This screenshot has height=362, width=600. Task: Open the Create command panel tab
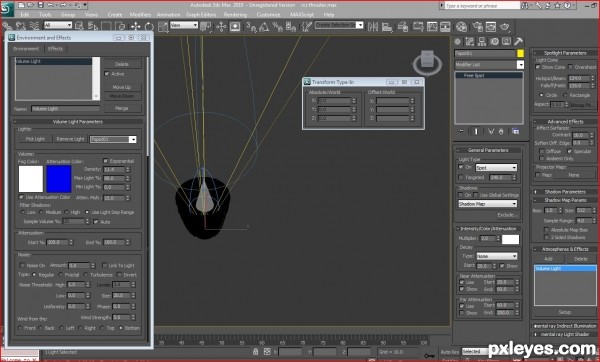click(457, 41)
